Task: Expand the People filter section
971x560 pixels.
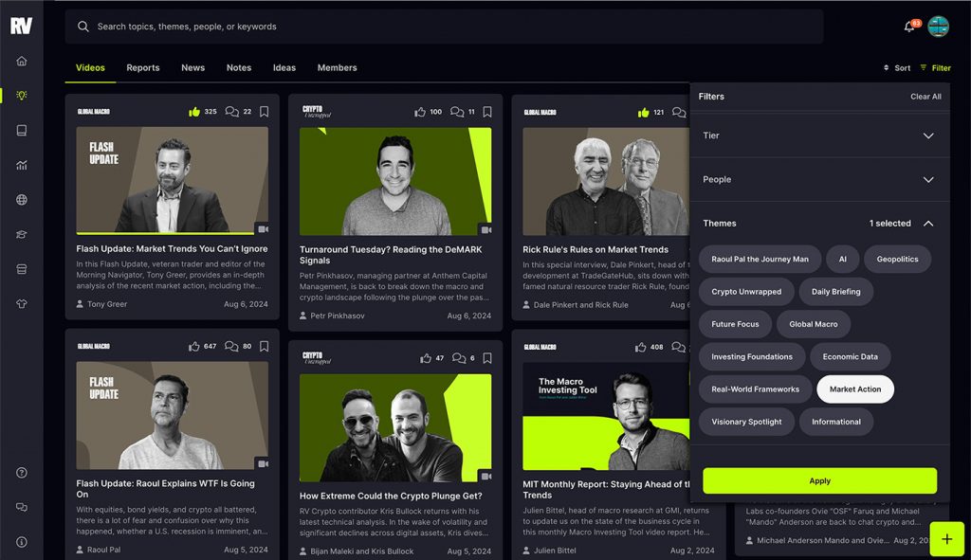Action: 927,180
